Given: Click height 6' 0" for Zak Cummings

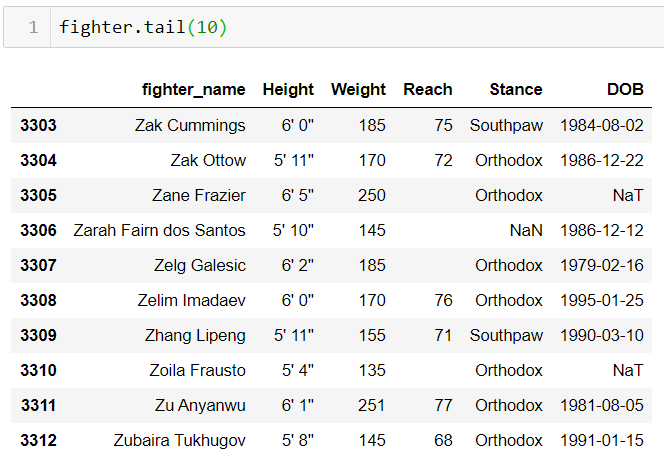Looking at the screenshot, I should pos(298,125).
